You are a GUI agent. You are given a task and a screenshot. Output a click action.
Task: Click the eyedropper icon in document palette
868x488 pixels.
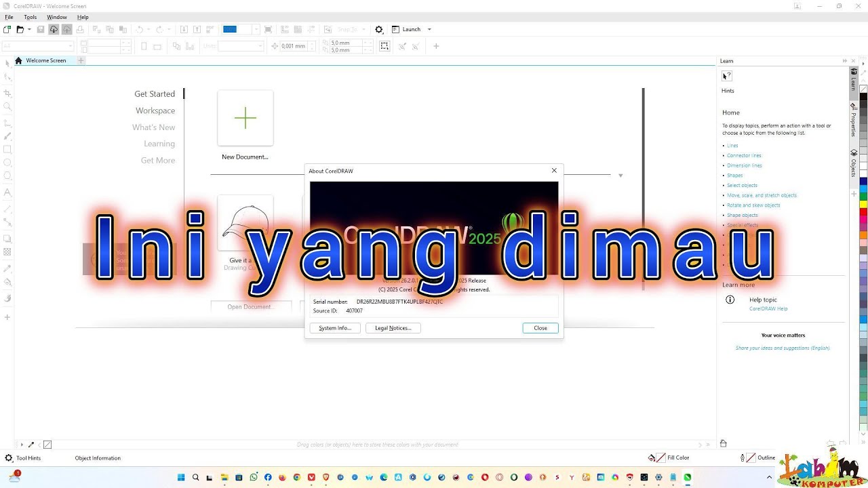[31, 445]
